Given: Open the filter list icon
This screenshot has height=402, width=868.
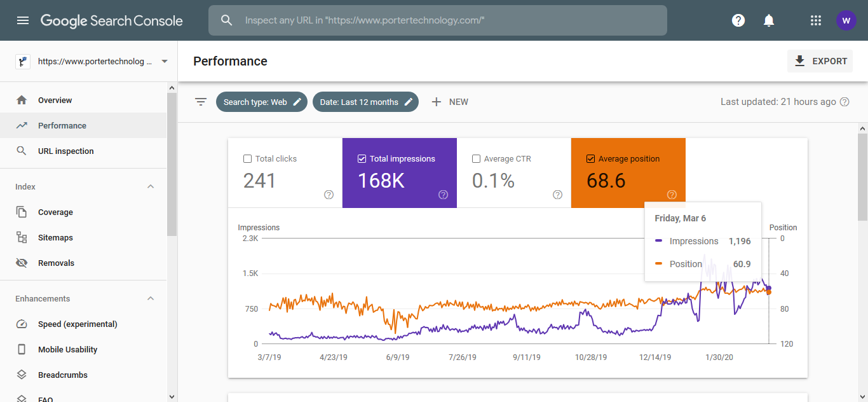Looking at the screenshot, I should pyautogui.click(x=201, y=102).
